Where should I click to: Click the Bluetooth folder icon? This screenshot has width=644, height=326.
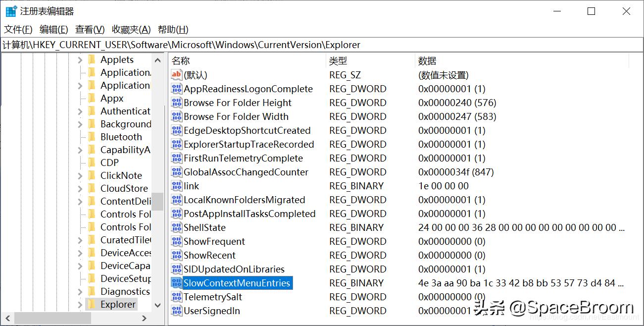[x=92, y=137]
